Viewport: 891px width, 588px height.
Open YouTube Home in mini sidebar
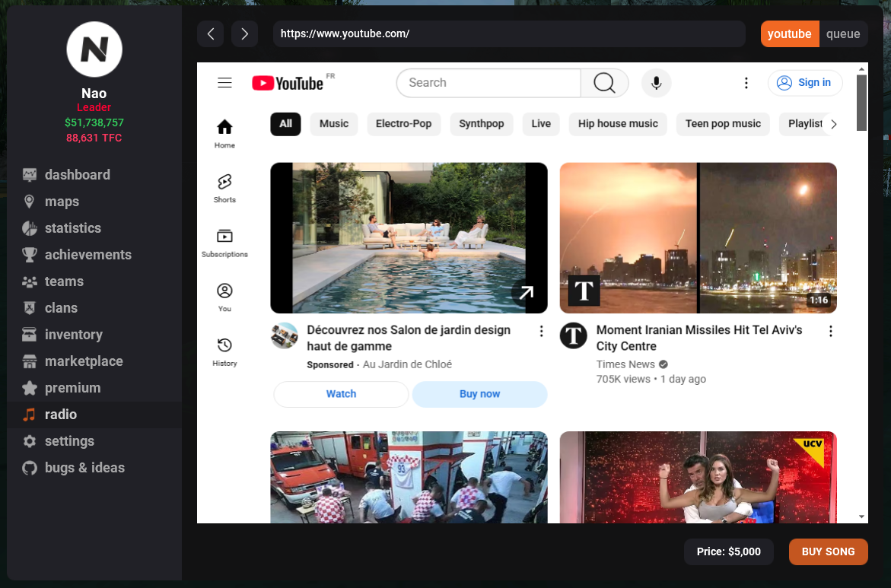(x=224, y=134)
